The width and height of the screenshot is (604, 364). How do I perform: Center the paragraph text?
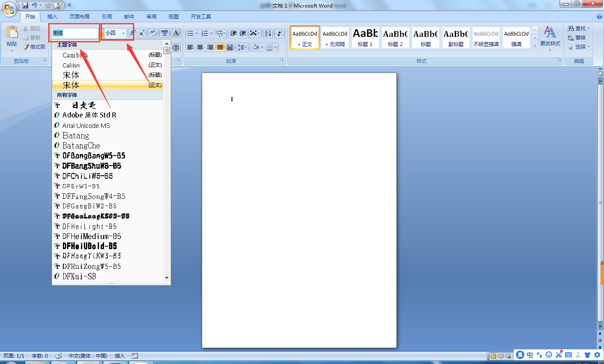coord(200,47)
